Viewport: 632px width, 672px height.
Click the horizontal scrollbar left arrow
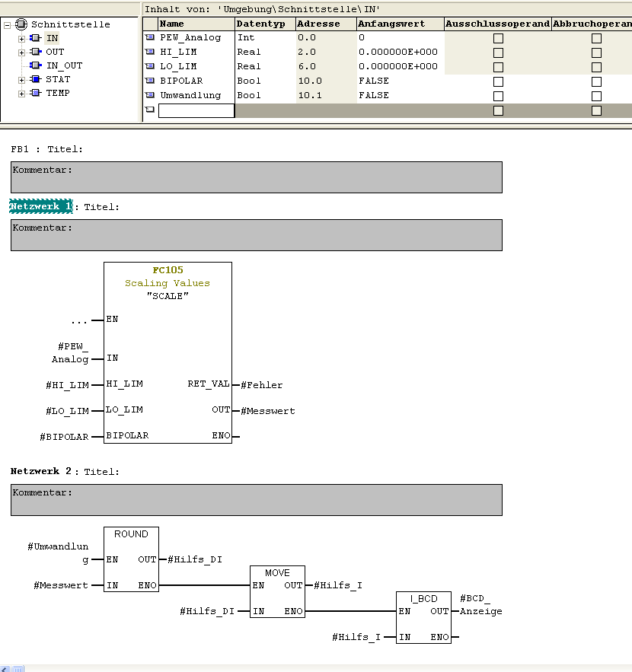pyautogui.click(x=5, y=668)
